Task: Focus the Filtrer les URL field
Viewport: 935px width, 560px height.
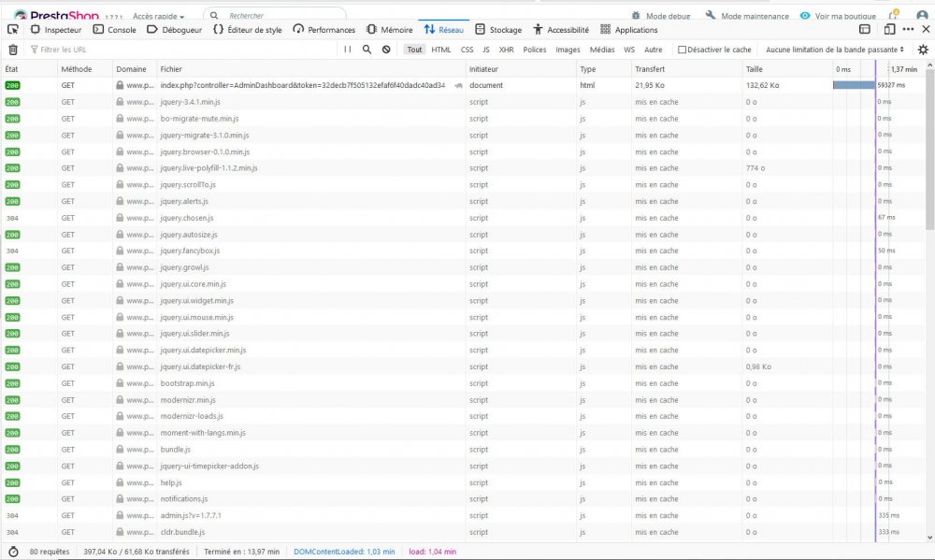Action: click(182, 50)
